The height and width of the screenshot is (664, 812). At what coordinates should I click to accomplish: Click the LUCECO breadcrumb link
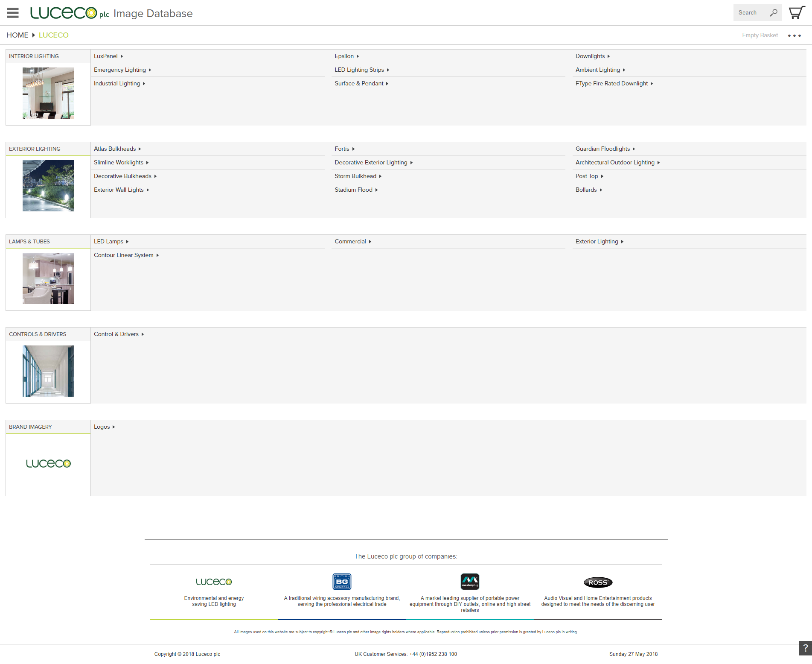coord(53,35)
